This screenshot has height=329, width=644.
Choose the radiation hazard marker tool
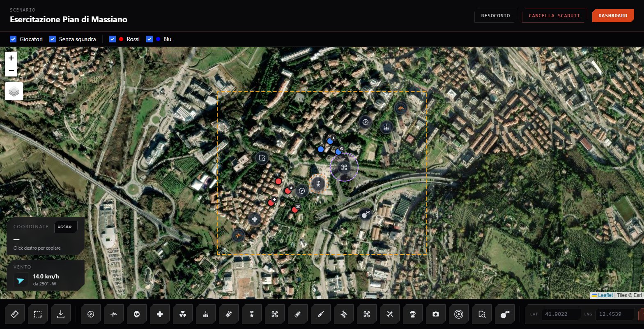pyautogui.click(x=183, y=315)
